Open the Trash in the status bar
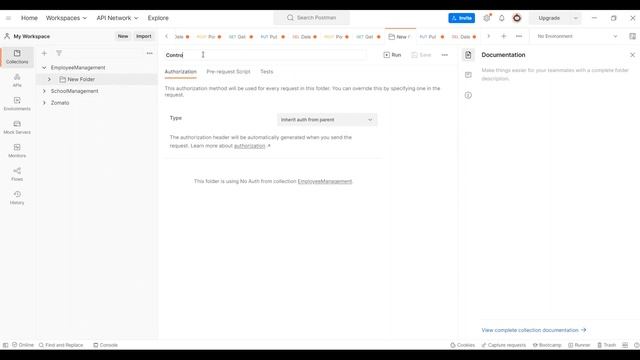 tap(607, 345)
